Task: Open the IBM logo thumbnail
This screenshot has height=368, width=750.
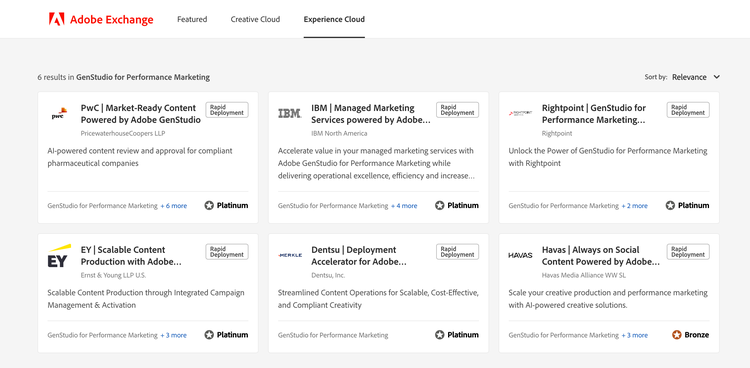Action: (289, 113)
